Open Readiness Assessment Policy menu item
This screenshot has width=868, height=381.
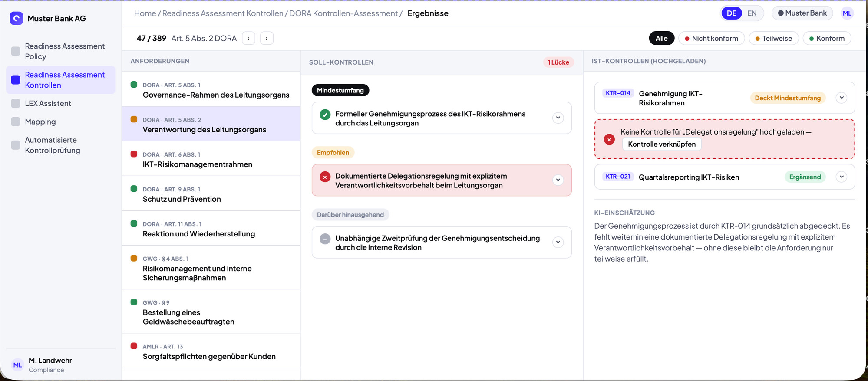click(61, 51)
